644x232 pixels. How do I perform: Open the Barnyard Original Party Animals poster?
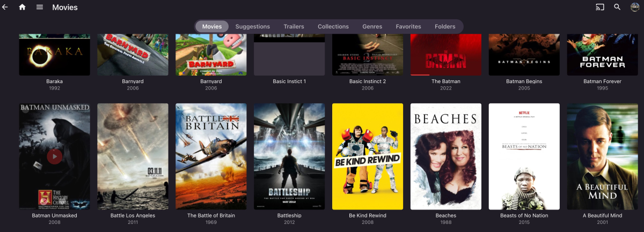133,55
